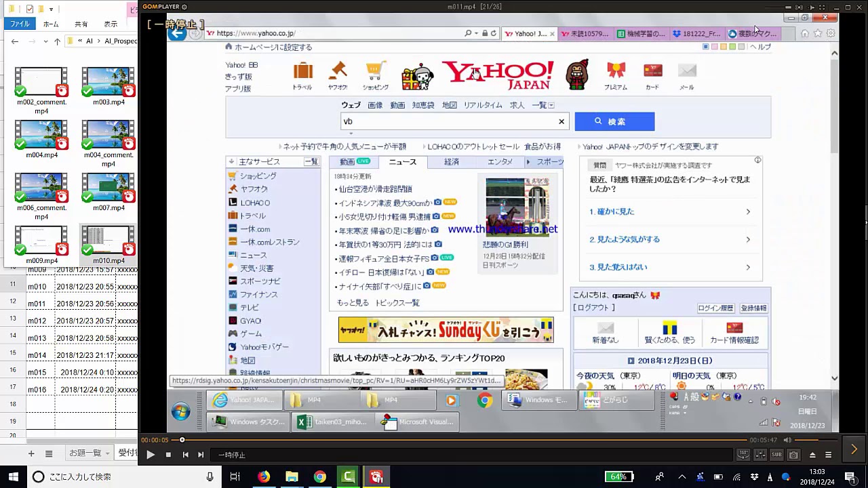
Task: Open the ファイル tab in File Explorer
Action: [x=20, y=24]
